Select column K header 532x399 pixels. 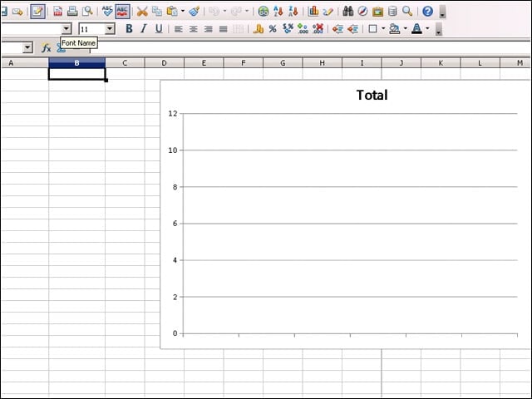pos(441,63)
